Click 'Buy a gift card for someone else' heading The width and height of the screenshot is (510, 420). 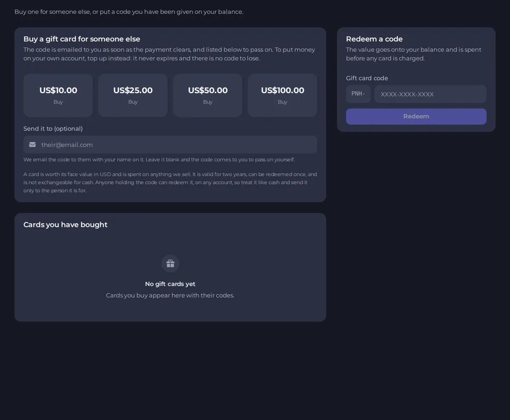82,39
